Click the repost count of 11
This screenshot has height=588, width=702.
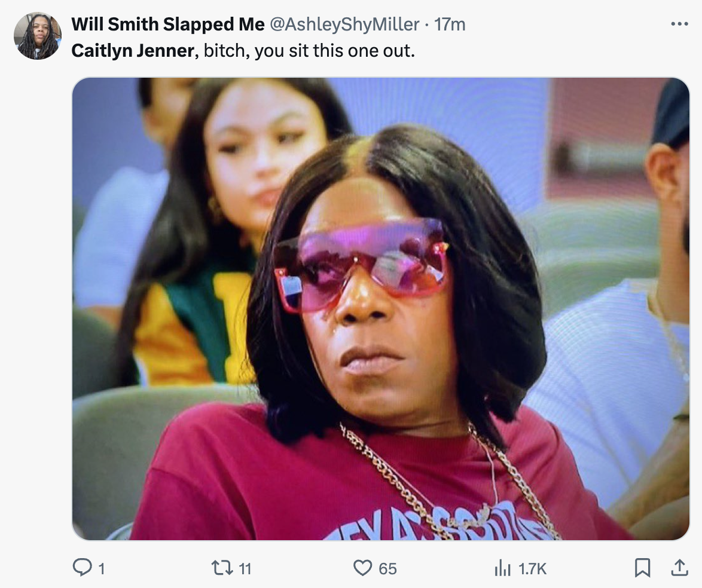245,569
